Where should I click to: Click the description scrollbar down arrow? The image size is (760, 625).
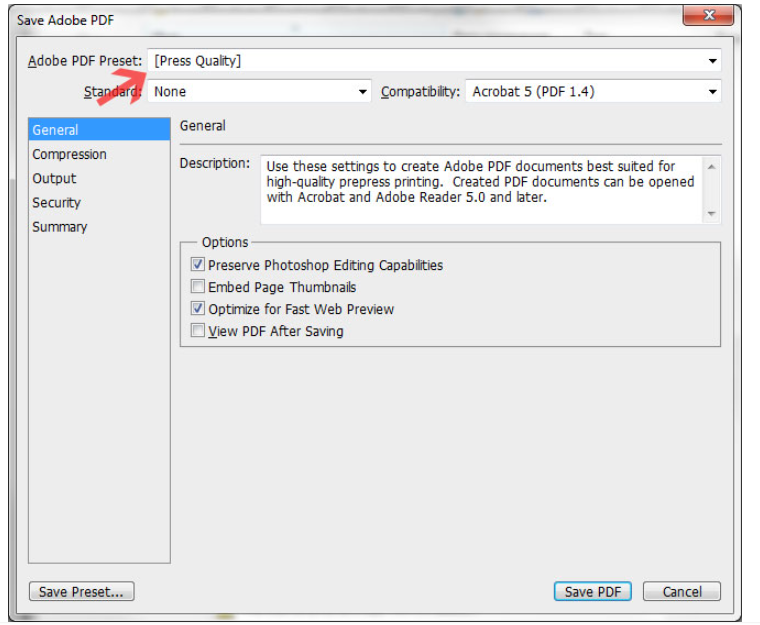pyautogui.click(x=711, y=213)
